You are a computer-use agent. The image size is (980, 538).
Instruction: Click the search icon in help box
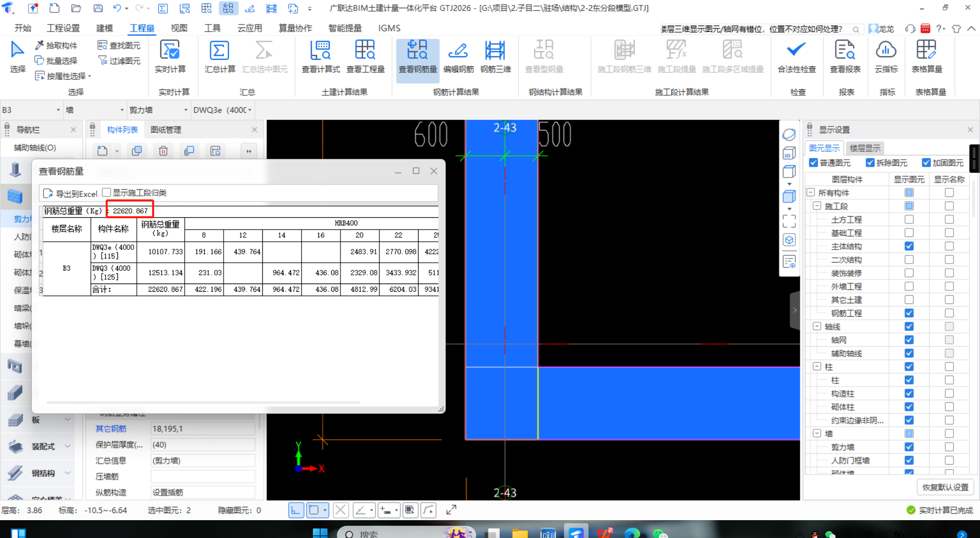(x=856, y=29)
